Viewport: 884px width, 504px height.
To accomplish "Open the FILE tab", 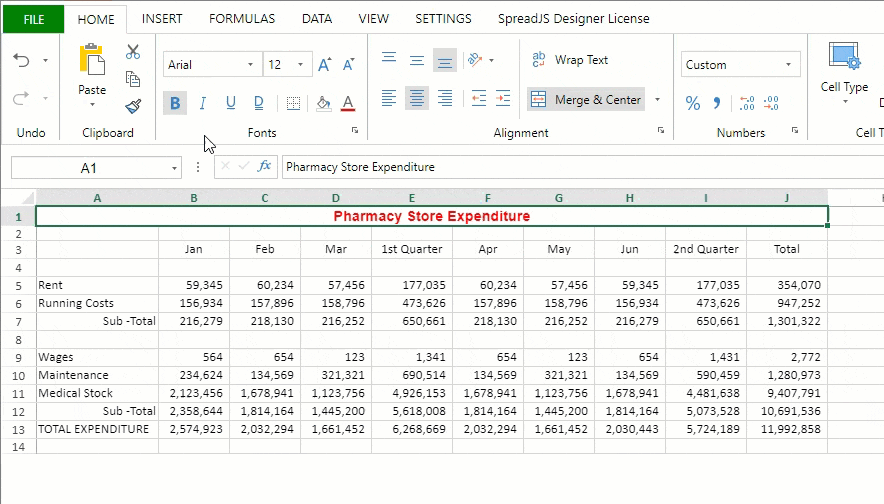I will pyautogui.click(x=34, y=19).
